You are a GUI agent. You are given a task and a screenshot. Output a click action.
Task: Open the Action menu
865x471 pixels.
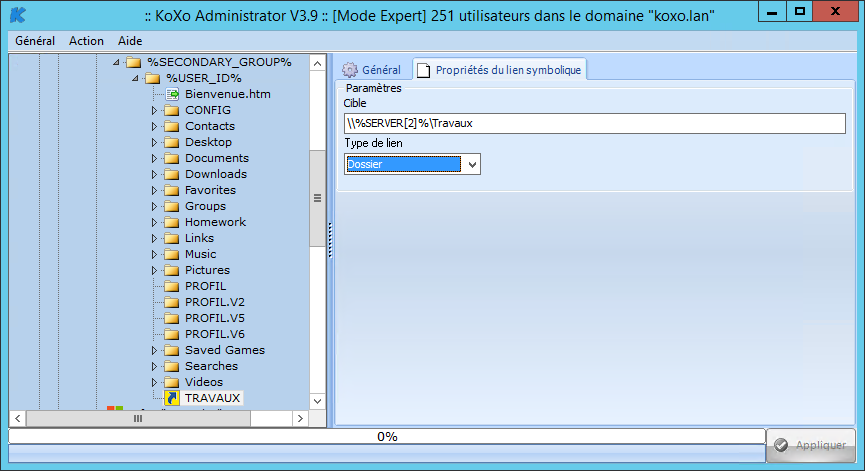tap(86, 41)
